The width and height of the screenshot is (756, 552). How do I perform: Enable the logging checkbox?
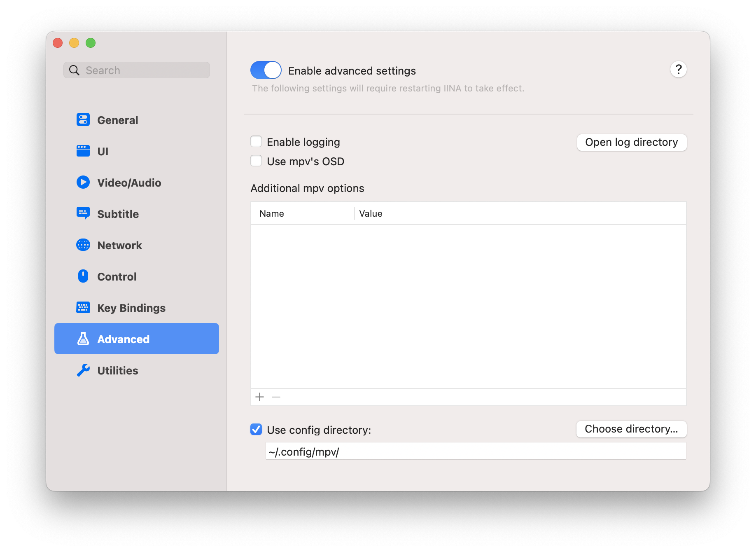(x=256, y=141)
